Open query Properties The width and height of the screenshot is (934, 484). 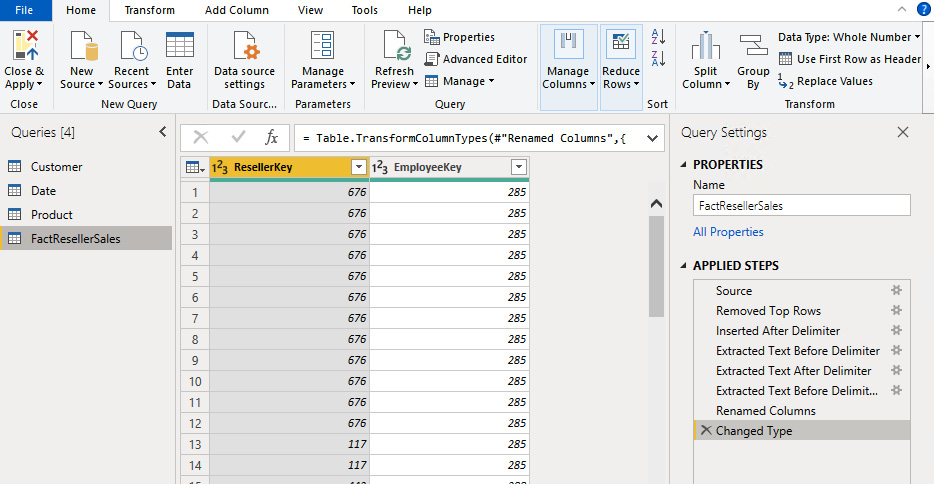click(459, 37)
